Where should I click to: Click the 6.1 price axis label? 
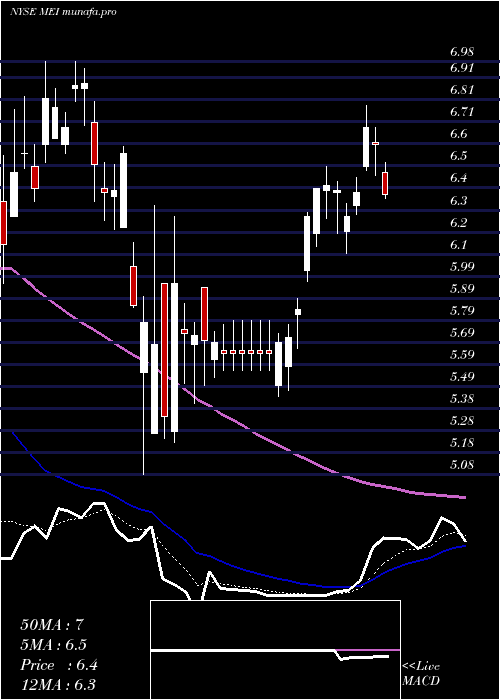tap(459, 244)
